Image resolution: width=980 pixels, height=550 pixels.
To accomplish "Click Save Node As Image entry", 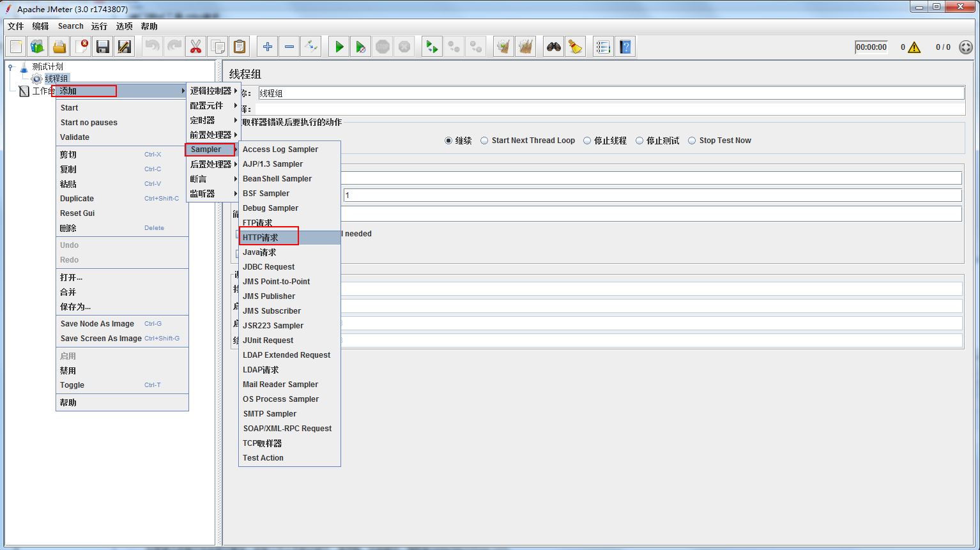I will coord(122,324).
